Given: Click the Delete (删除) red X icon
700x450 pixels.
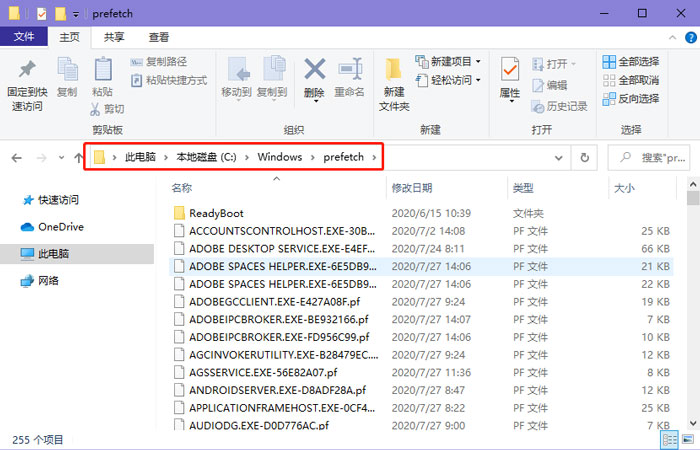Looking at the screenshot, I should tap(315, 72).
